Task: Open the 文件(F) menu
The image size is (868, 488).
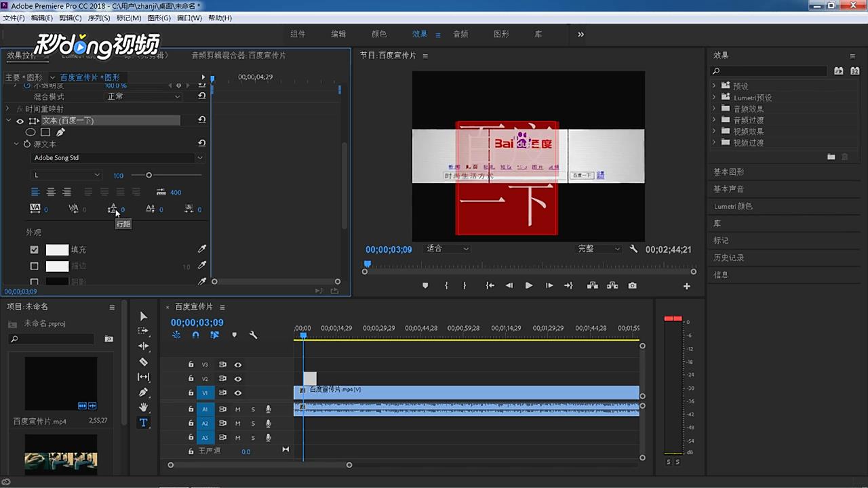Action: pos(14,18)
